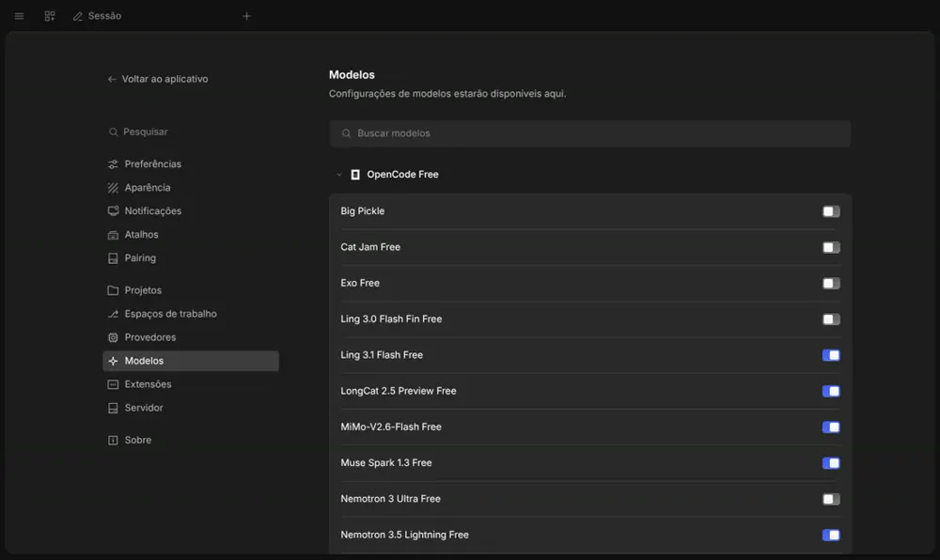Click the Projetos folder icon

click(113, 290)
